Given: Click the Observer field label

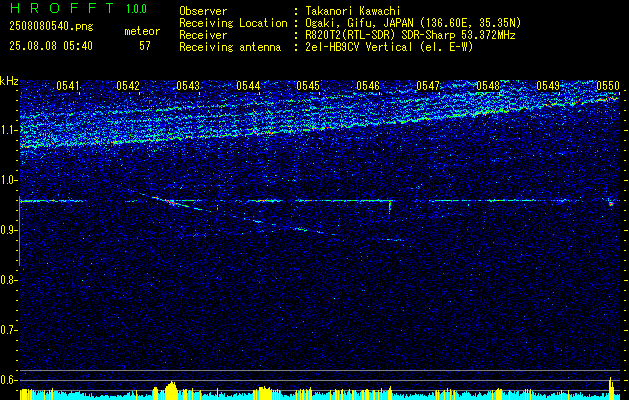Looking at the screenshot, I should pos(203,11).
